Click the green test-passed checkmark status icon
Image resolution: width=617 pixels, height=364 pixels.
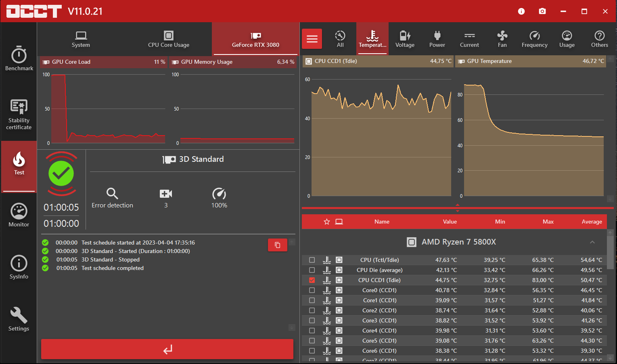pyautogui.click(x=61, y=174)
